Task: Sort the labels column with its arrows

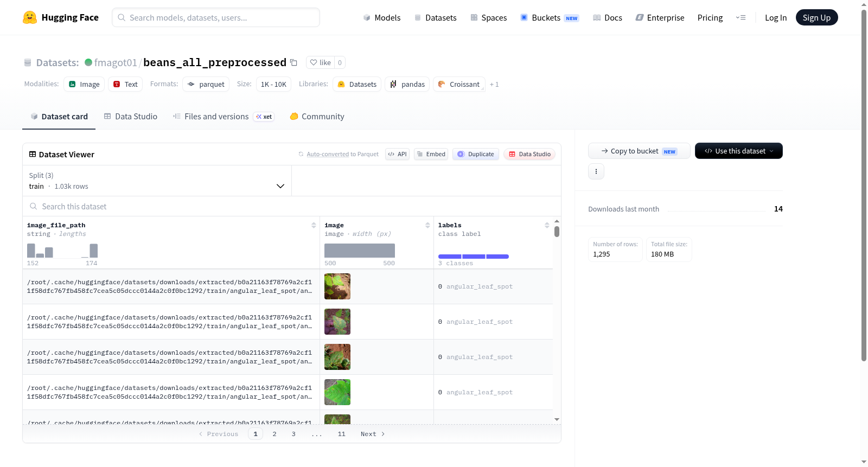Action: 547,225
